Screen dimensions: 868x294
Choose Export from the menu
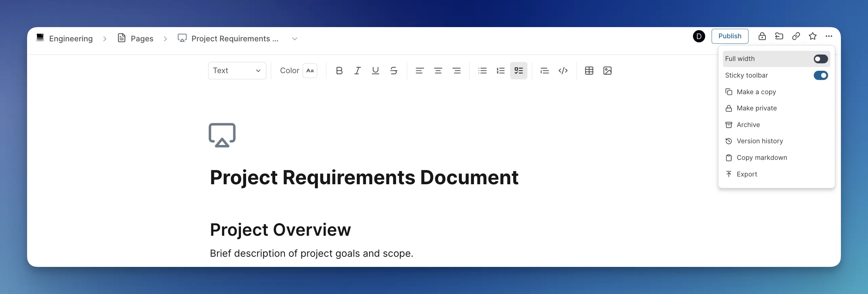point(776,174)
